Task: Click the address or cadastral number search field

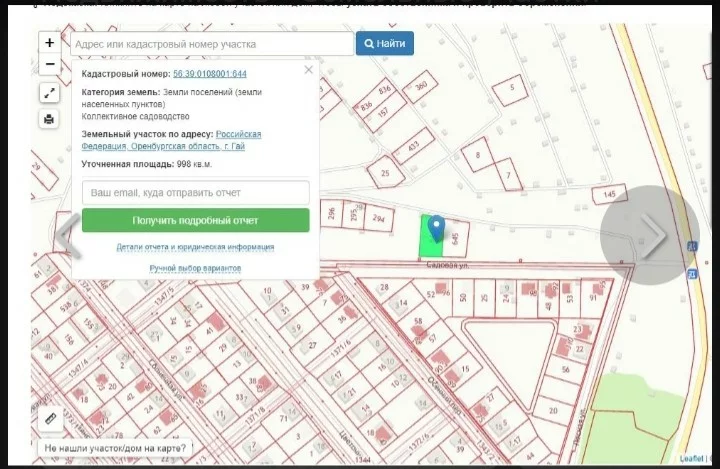Action: [x=212, y=44]
